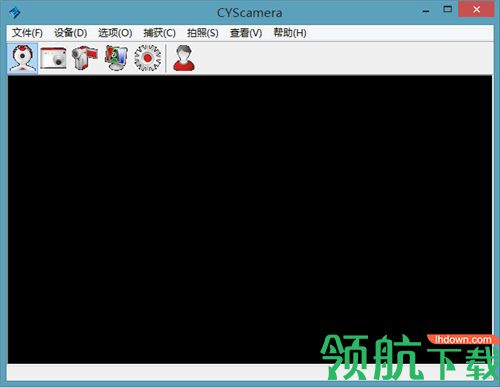Click the photo camera snapshot icon
Viewport: 500px width, 387px height.
pyautogui.click(x=53, y=58)
